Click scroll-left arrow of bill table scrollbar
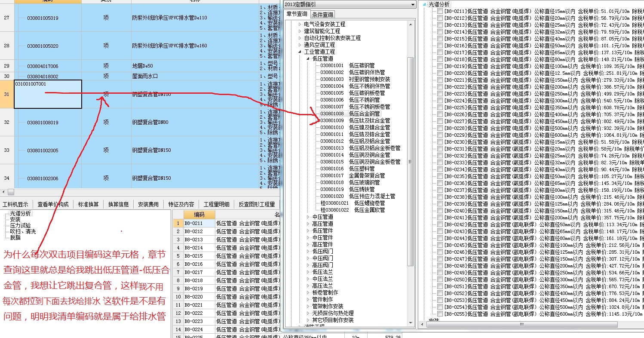The width and height of the screenshot is (644, 338). coord(4,192)
